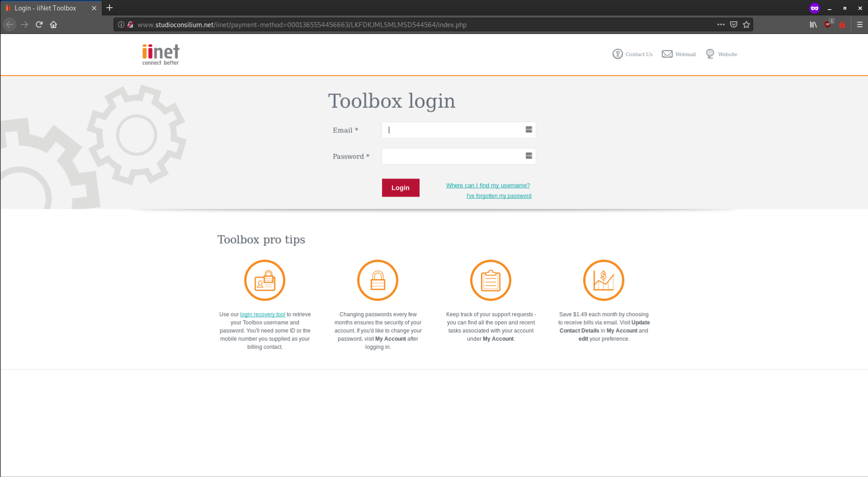Select the ID card login recovery icon
The width and height of the screenshot is (868, 477).
pos(264,280)
